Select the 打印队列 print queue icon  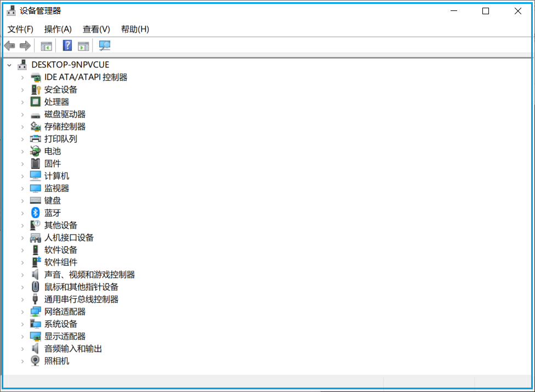[35, 139]
